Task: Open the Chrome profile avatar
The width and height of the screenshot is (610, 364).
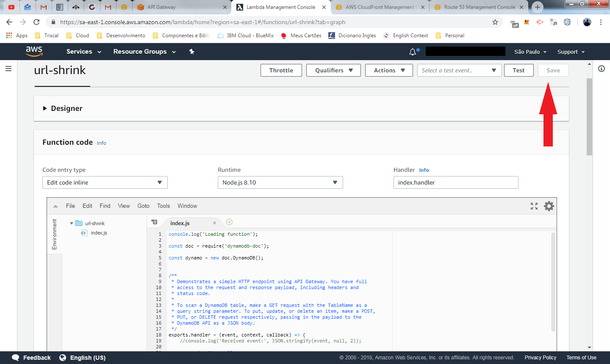Action: point(587,22)
